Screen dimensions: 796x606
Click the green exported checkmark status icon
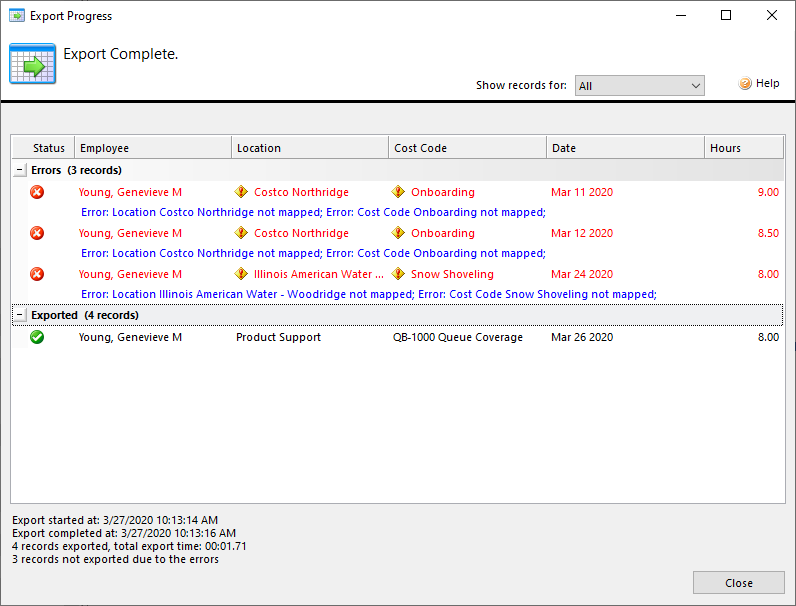point(37,338)
